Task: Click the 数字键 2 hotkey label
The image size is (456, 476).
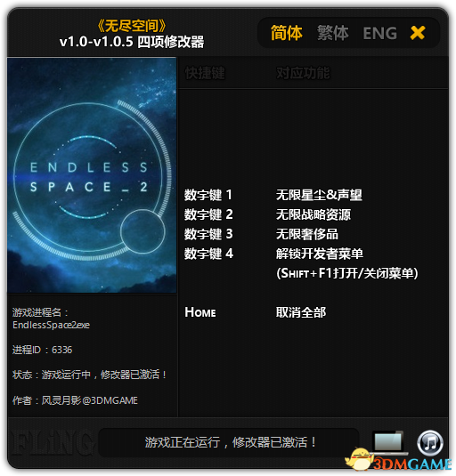Action: (208, 214)
